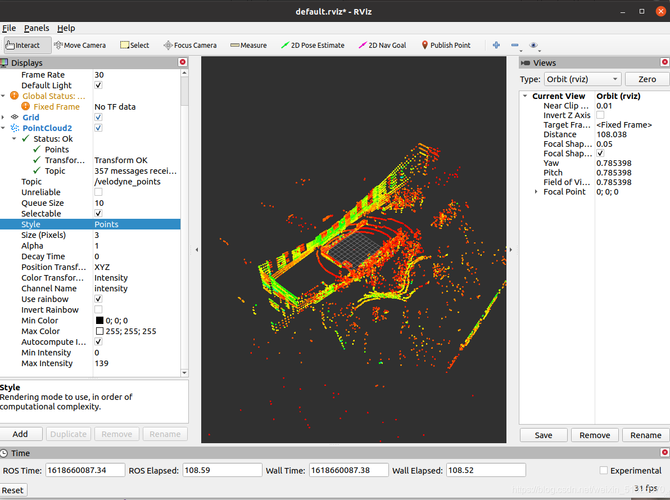Click the blue plus add-tool icon
The height and width of the screenshot is (500, 670).
click(496, 45)
